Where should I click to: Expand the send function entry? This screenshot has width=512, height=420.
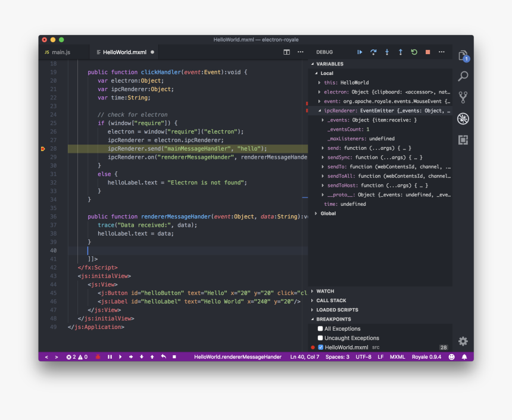point(323,148)
